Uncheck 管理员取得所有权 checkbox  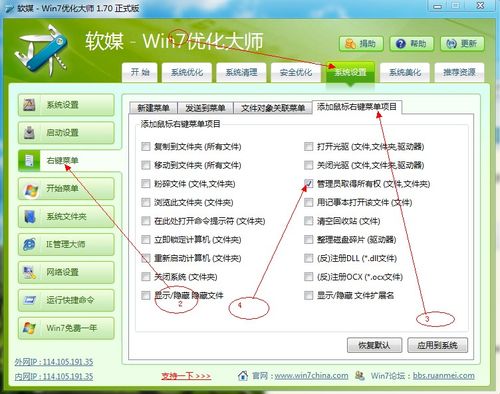point(309,184)
